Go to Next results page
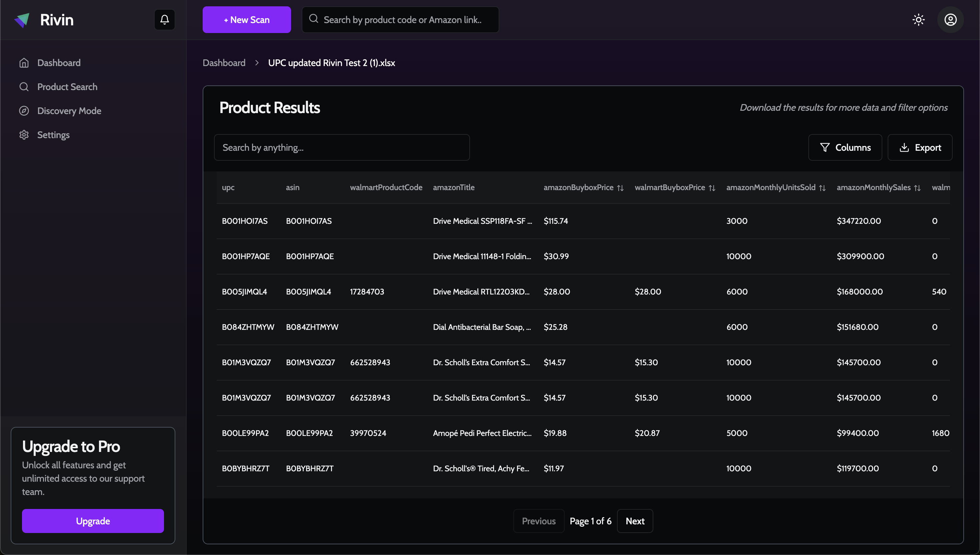Screen dimensions: 980x555 (x=635, y=521)
